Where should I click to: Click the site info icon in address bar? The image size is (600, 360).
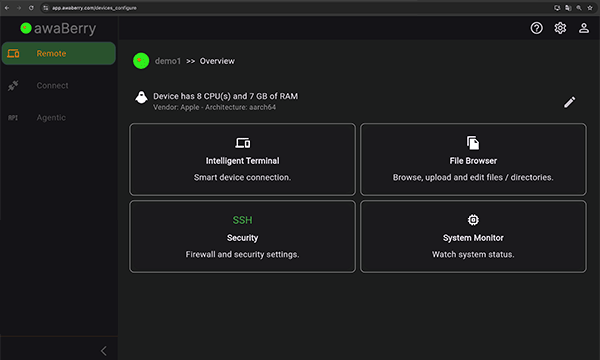[x=46, y=8]
